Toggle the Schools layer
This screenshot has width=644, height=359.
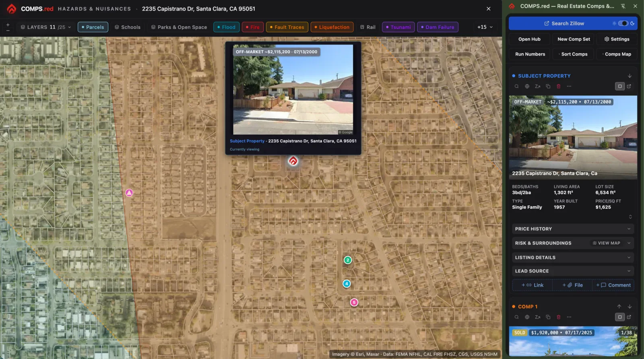pos(128,27)
